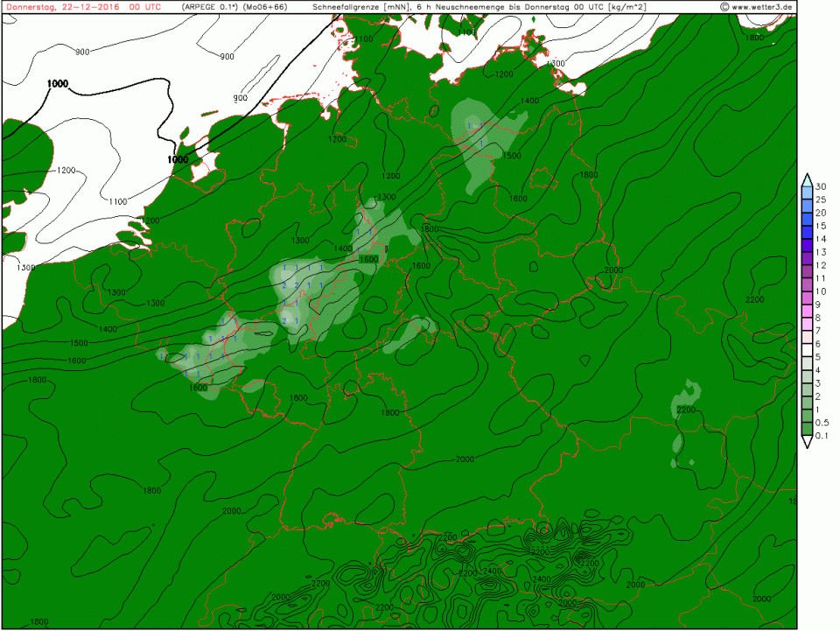The height and width of the screenshot is (631, 840).
Task: Pick the pink legend swatch labeled 9
Action: (x=806, y=307)
